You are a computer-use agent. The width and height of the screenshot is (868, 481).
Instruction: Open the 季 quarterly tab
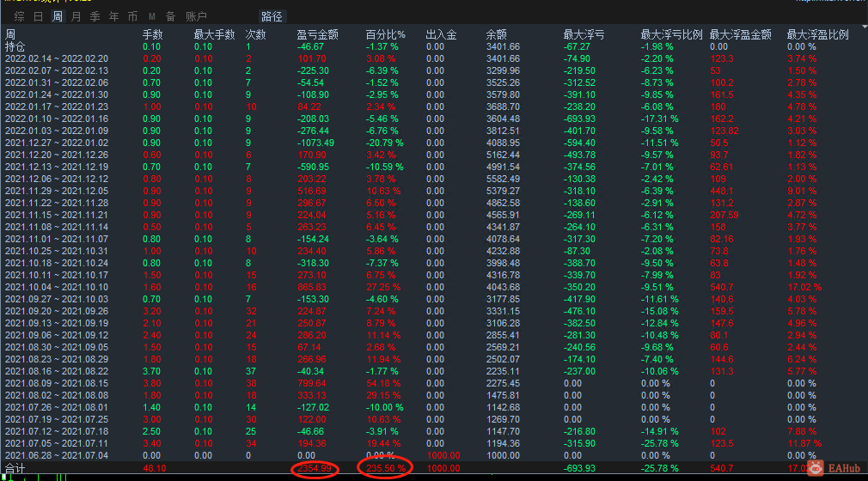click(x=95, y=16)
